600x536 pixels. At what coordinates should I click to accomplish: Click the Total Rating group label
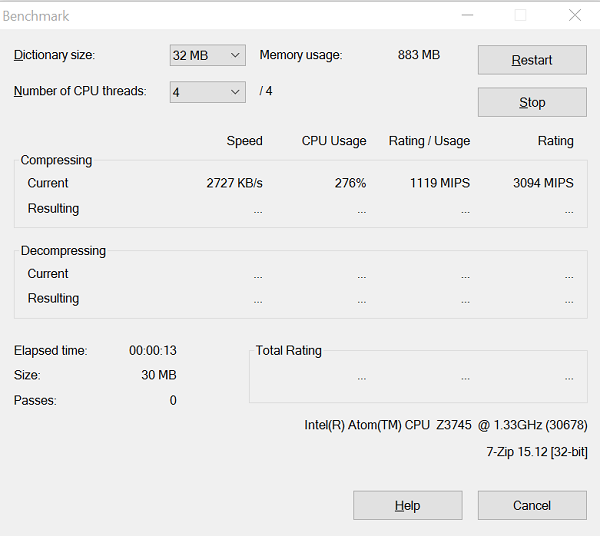point(288,351)
